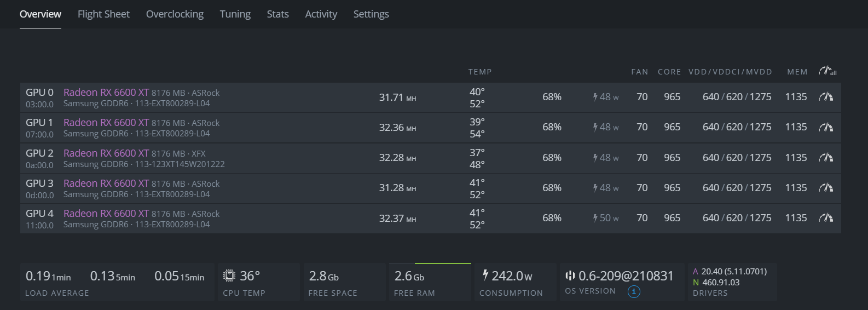The image size is (868, 310).
Task: Open the Stats tab
Action: tap(277, 14)
